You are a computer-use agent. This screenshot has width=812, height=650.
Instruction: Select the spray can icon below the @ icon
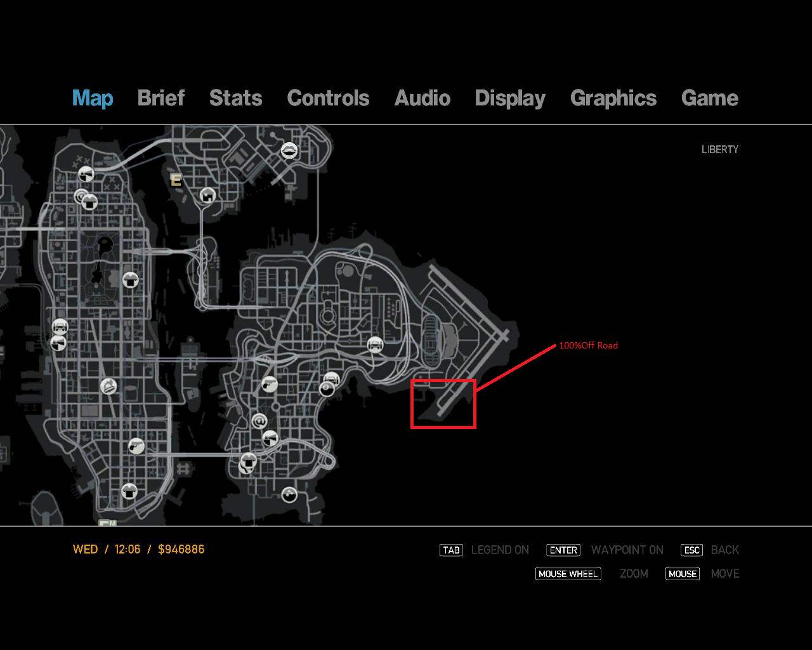point(270,438)
